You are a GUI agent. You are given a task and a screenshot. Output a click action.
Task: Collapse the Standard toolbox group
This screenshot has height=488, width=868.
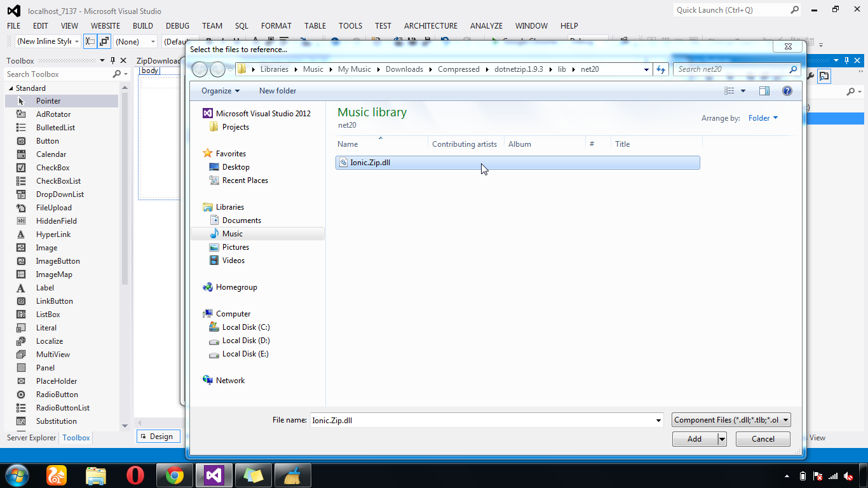[x=10, y=88]
